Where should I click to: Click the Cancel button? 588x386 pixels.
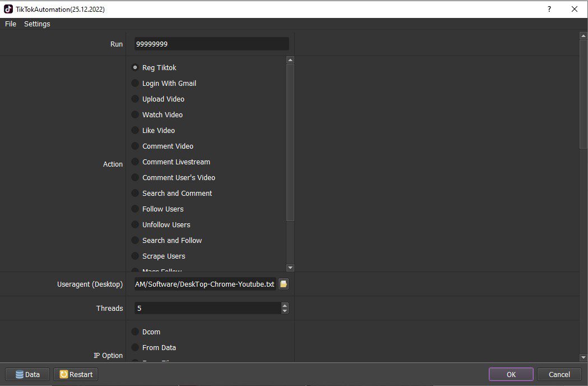559,374
